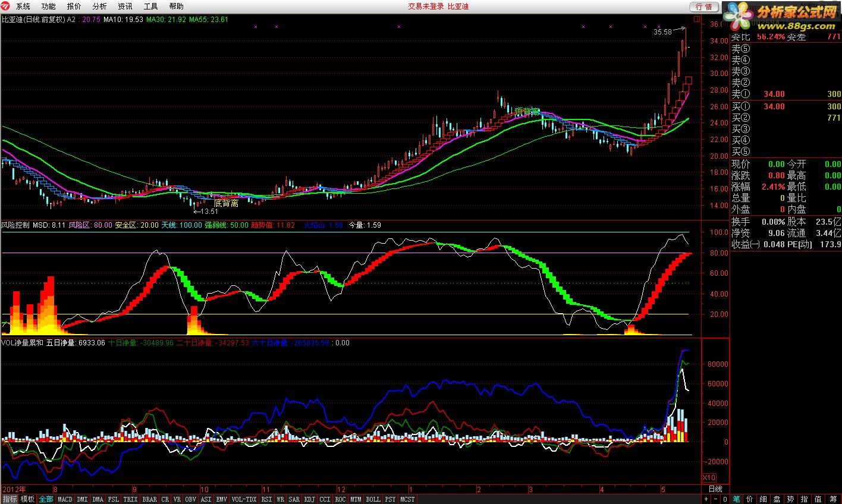This screenshot has height=504, width=842.
Task: Click the 风险控制 indicator name
Action: pyautogui.click(x=15, y=225)
